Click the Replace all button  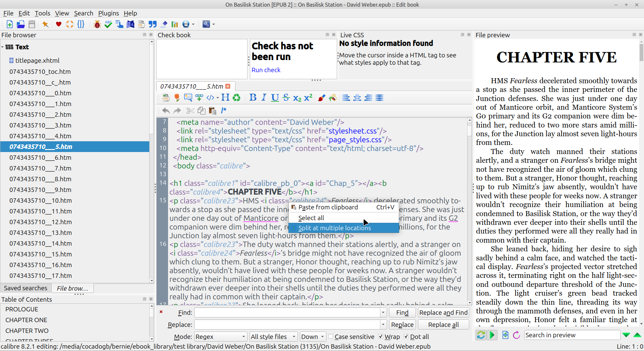(443, 324)
